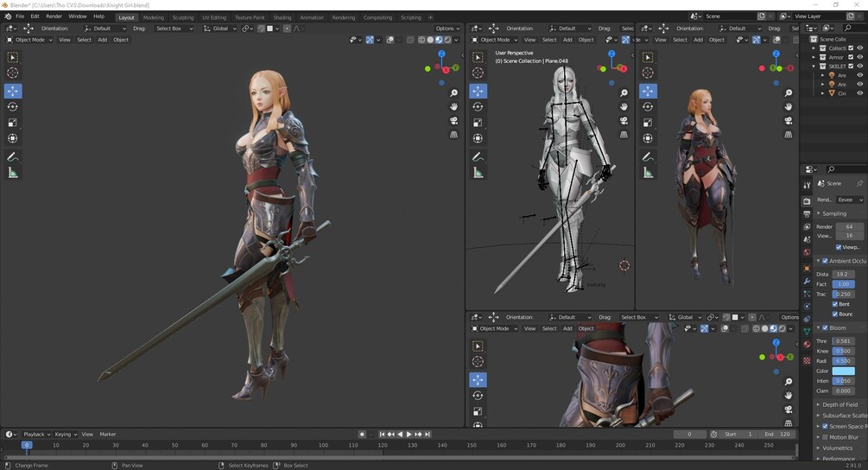Click the zoom magnifier icon in the main viewport

tap(453, 93)
